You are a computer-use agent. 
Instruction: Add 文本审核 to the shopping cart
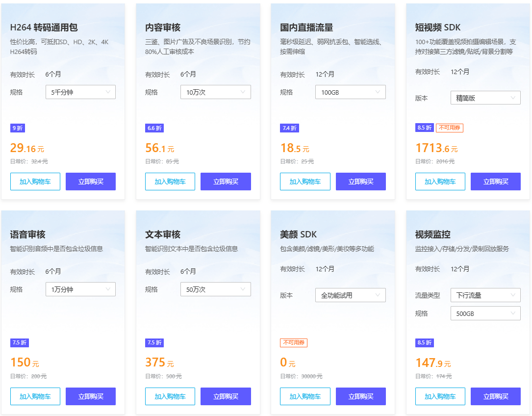tap(170, 396)
